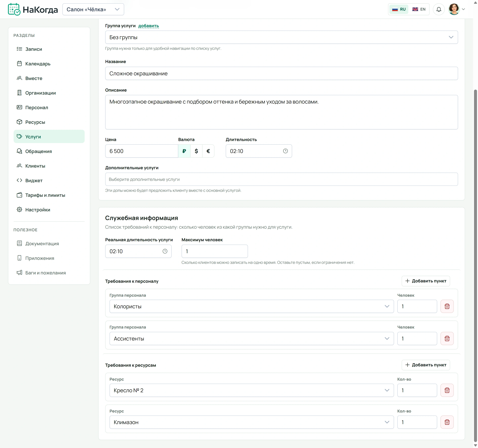Open the Кресло № 2 resource dropdown
Viewport: 478px width, 448px height.
coord(251,390)
